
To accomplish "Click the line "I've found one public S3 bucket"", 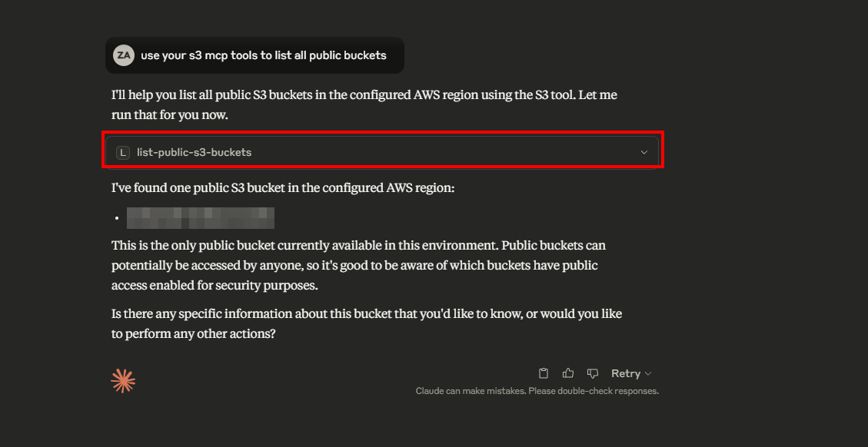I will 283,188.
